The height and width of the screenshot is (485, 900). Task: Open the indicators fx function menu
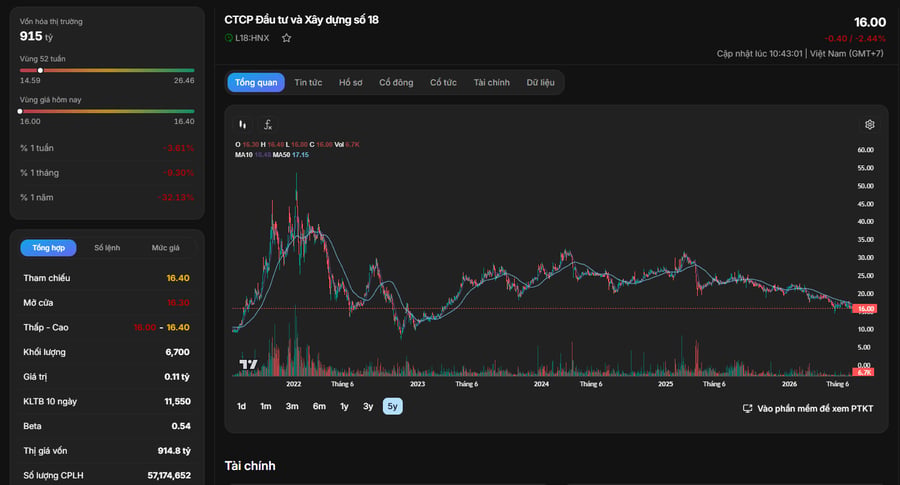point(267,125)
